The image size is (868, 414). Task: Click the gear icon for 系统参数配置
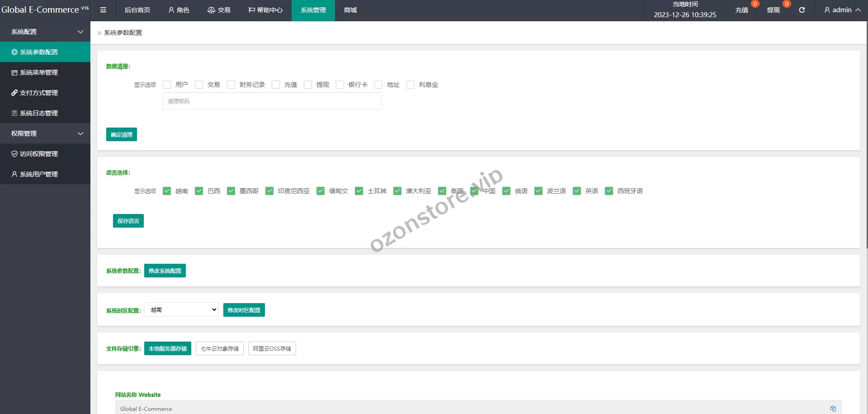tap(14, 52)
